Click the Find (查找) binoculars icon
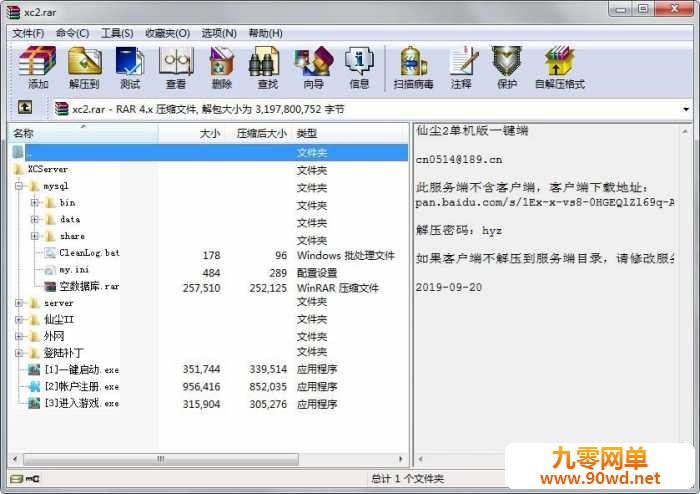This screenshot has height=494, width=700. pyautogui.click(x=264, y=62)
